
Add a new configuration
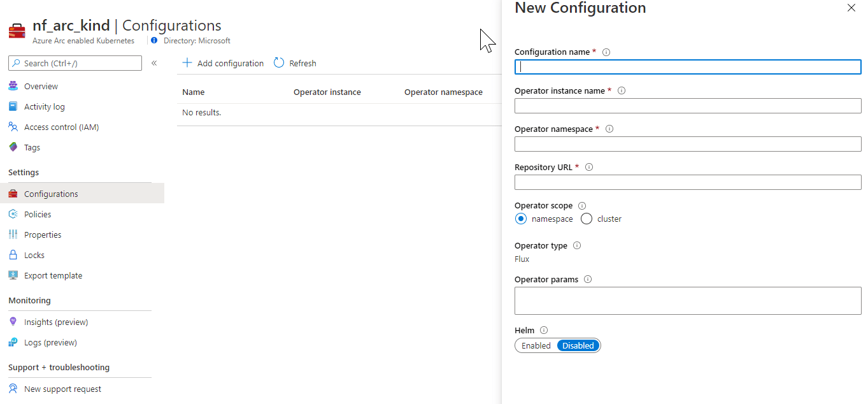pyautogui.click(x=223, y=62)
